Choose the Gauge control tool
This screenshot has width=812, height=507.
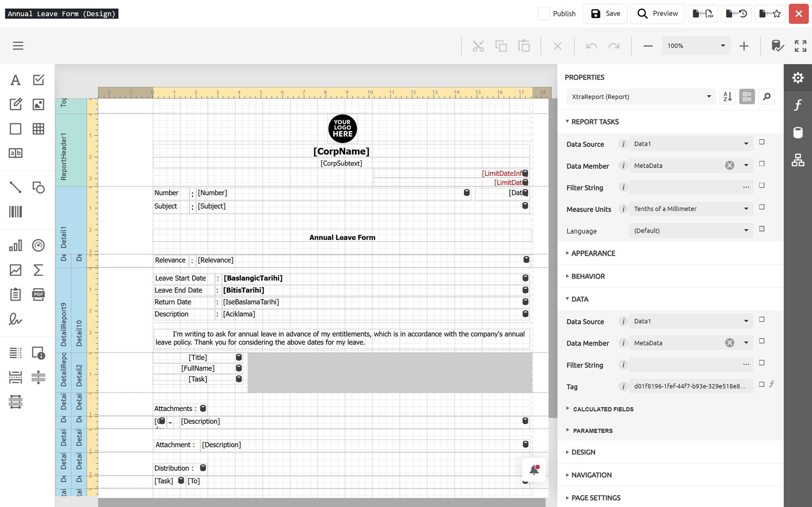coord(38,246)
